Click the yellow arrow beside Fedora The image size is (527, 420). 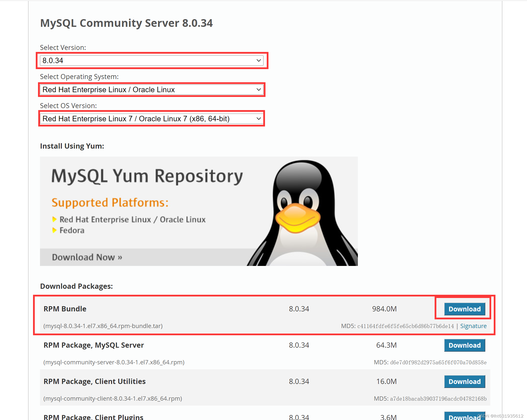point(54,230)
